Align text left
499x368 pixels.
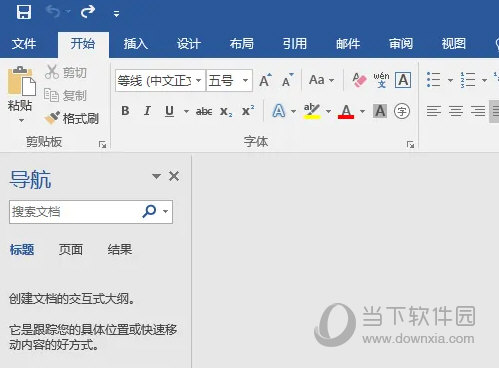click(434, 111)
